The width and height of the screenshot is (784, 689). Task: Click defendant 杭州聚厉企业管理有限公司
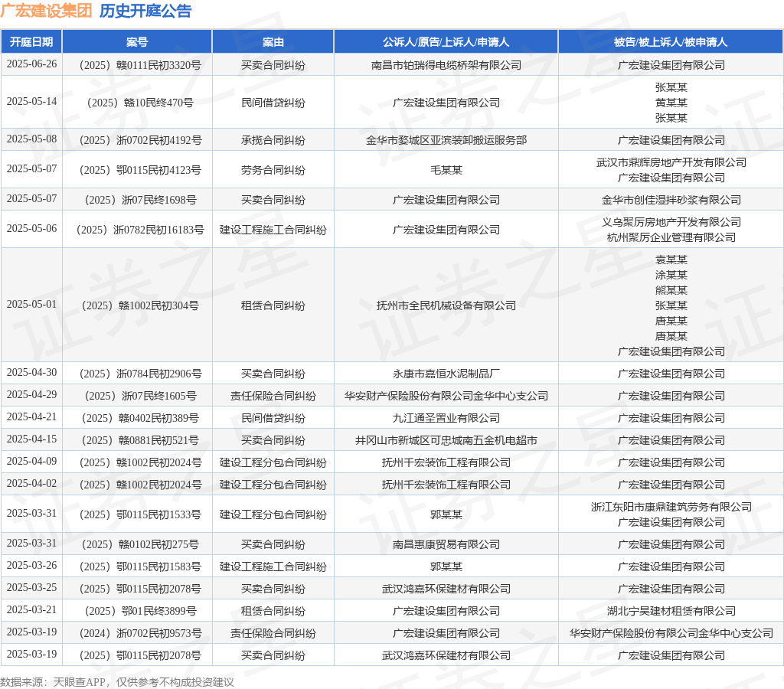point(671,237)
